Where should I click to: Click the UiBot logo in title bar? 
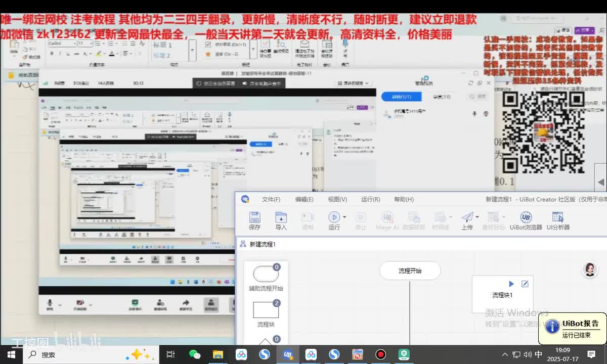[245, 199]
